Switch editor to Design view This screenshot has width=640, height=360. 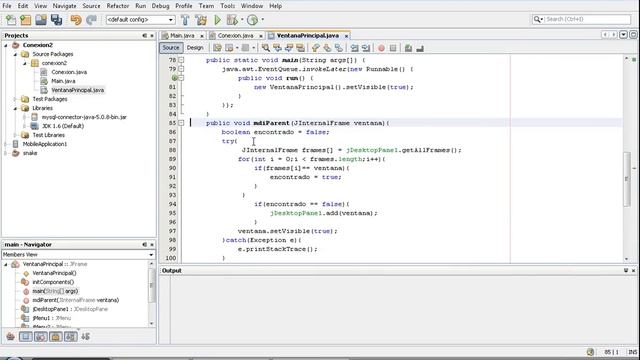click(195, 48)
